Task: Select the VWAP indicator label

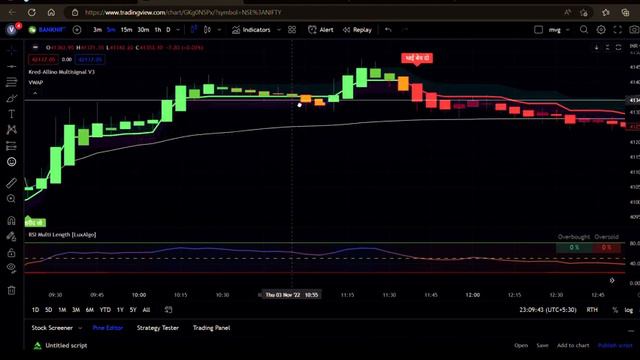Action: 36,82
